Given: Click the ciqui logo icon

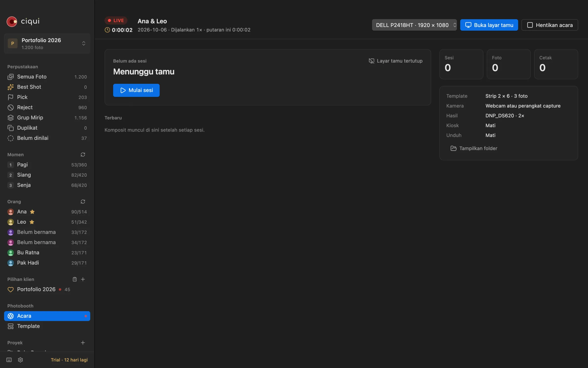Looking at the screenshot, I should click(x=12, y=22).
